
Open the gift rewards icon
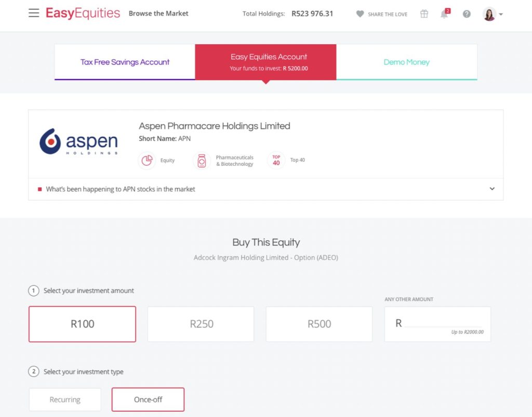tap(424, 14)
